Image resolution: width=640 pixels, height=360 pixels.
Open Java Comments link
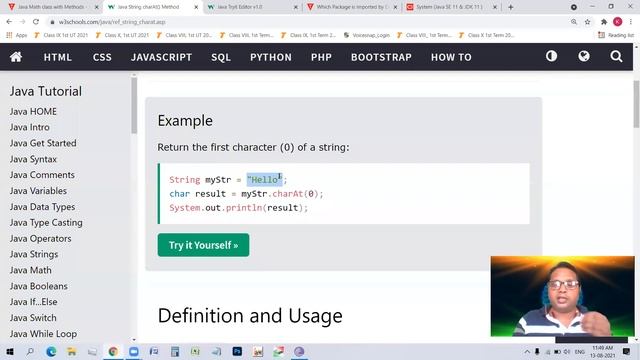coord(42,175)
